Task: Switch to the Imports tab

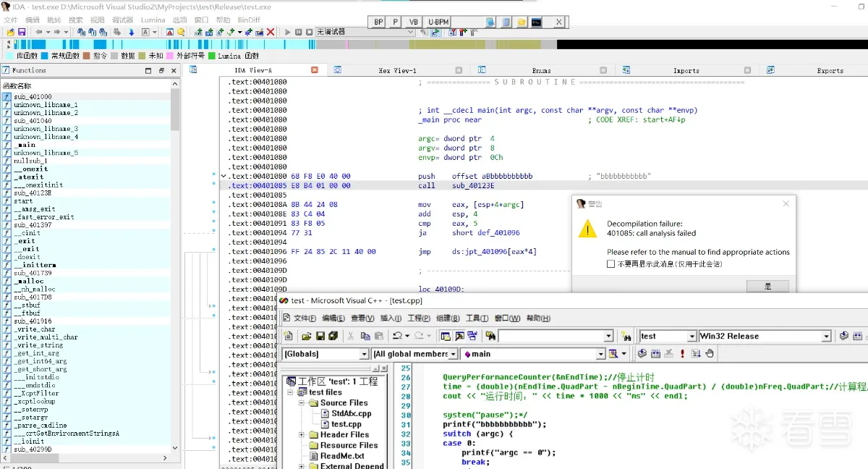Action: click(686, 70)
